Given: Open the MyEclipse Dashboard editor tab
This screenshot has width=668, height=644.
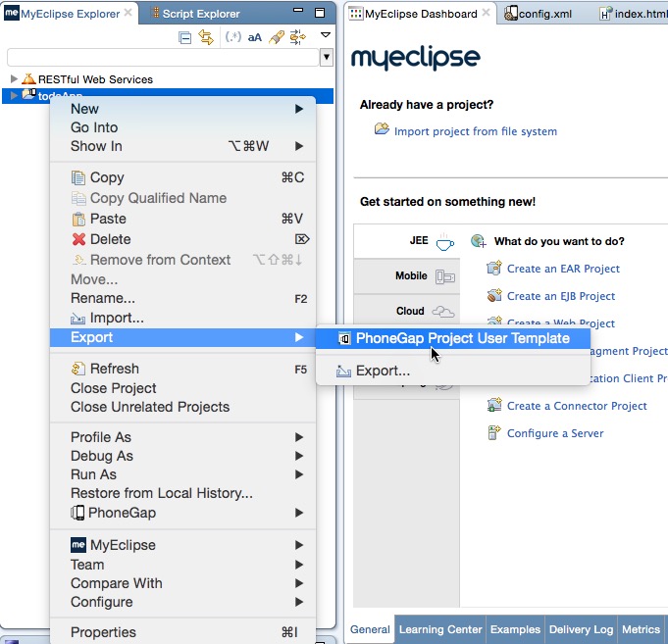Looking at the screenshot, I should (x=421, y=14).
